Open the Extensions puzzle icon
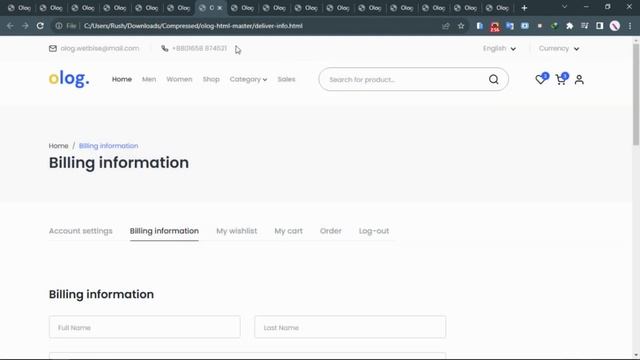Viewport: 640px width, 360px height. 569,26
